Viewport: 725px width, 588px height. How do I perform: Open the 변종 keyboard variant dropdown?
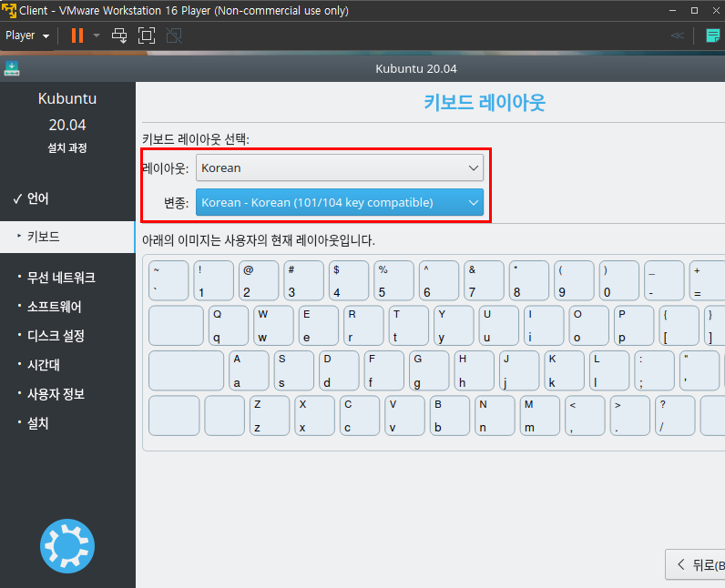340,202
